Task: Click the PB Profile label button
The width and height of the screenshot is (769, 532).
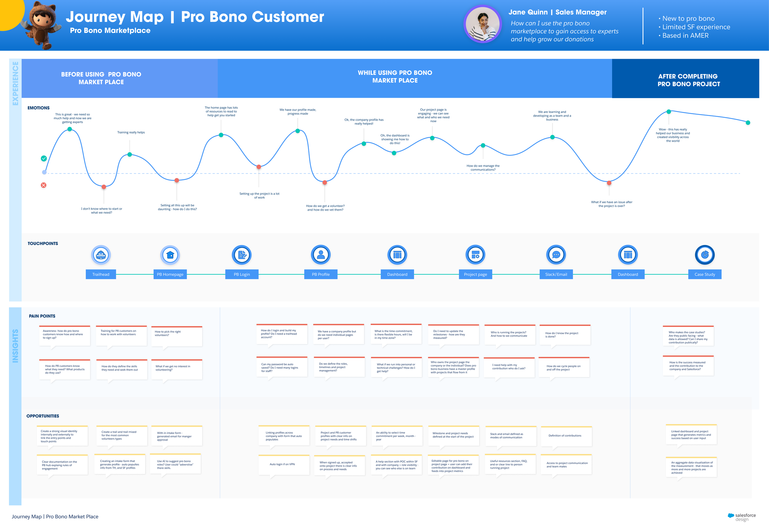Action: pos(321,274)
